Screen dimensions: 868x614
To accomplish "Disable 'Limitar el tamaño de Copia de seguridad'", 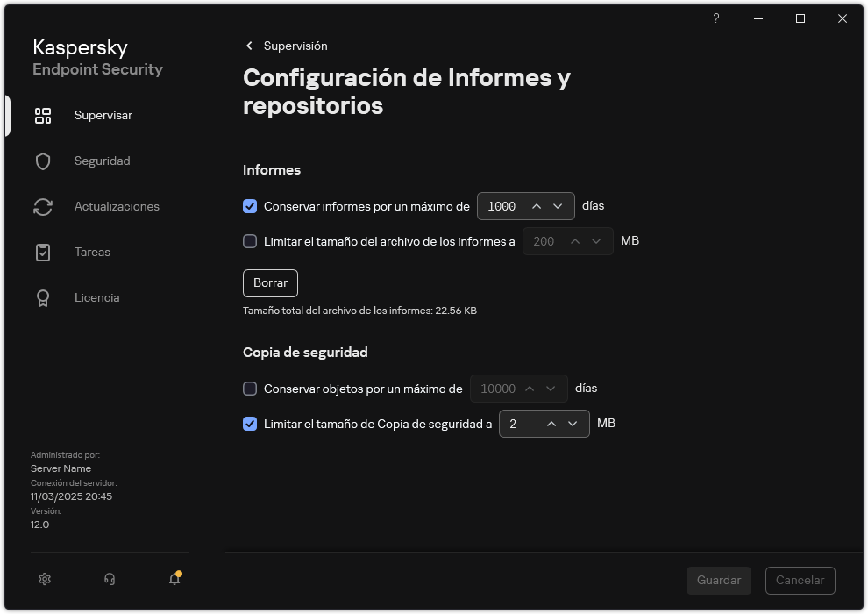I will [250, 424].
